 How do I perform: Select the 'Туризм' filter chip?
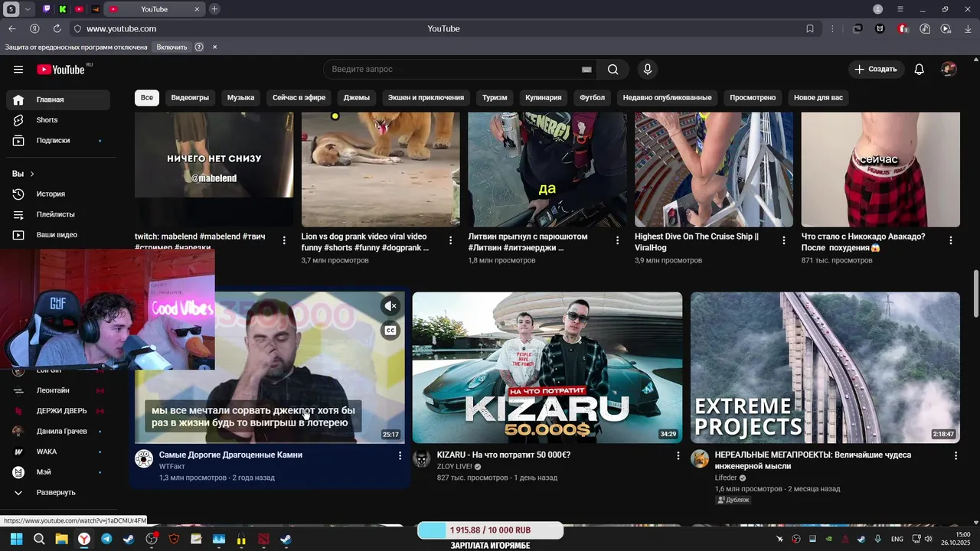(495, 98)
